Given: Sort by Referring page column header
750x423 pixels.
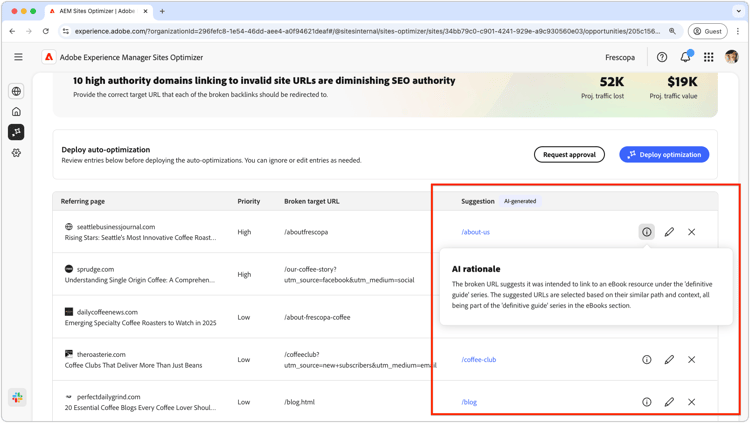Looking at the screenshot, I should pyautogui.click(x=83, y=201).
